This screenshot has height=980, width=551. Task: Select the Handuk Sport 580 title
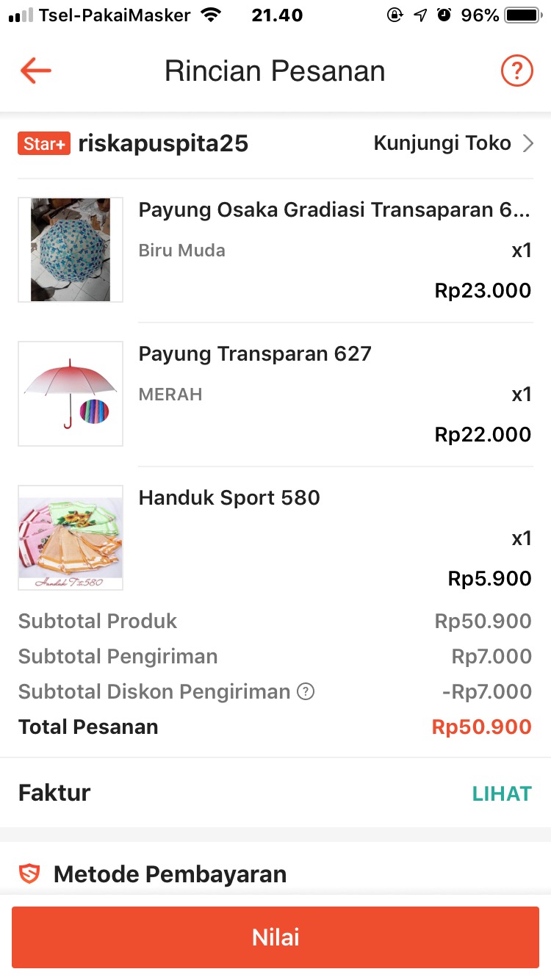click(x=229, y=498)
